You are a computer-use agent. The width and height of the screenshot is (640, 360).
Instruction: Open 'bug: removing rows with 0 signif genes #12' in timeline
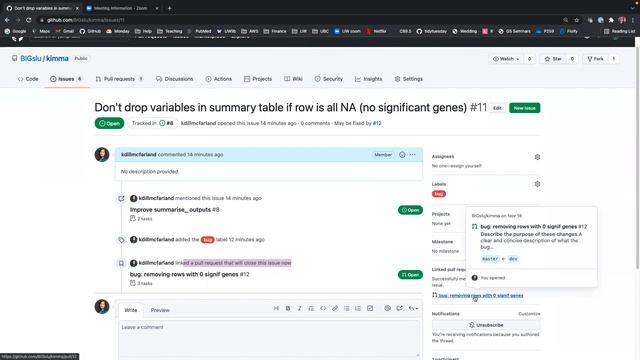tap(189, 274)
